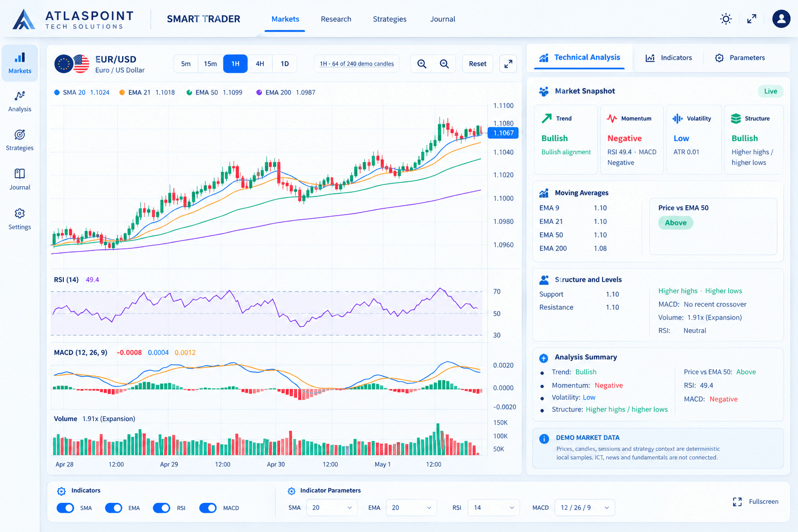
Task: Click the Reset button
Action: point(477,64)
